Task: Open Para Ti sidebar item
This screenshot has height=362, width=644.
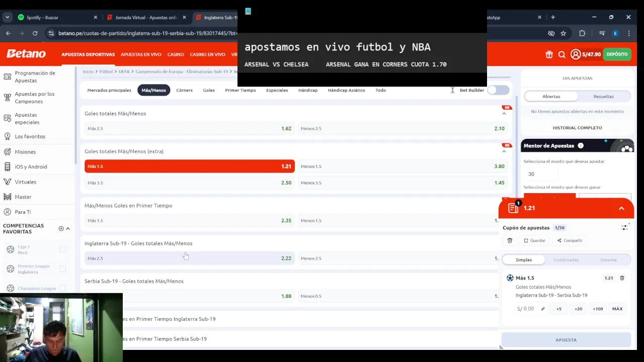Action: click(x=23, y=212)
